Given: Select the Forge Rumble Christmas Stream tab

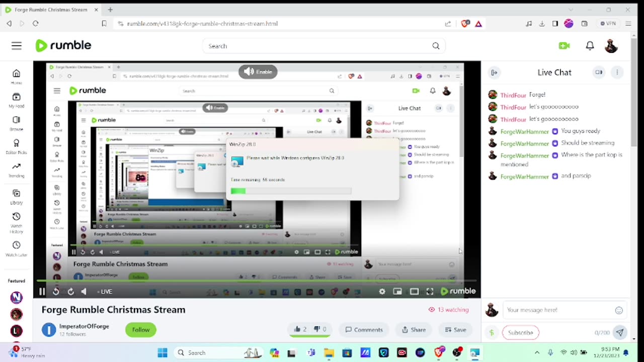Looking at the screenshot, I should [x=51, y=10].
